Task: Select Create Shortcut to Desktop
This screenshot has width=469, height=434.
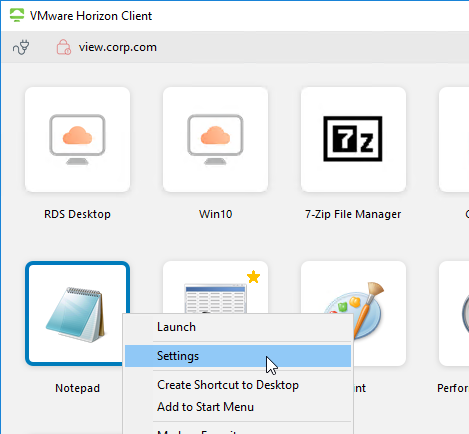Action: pos(238,385)
